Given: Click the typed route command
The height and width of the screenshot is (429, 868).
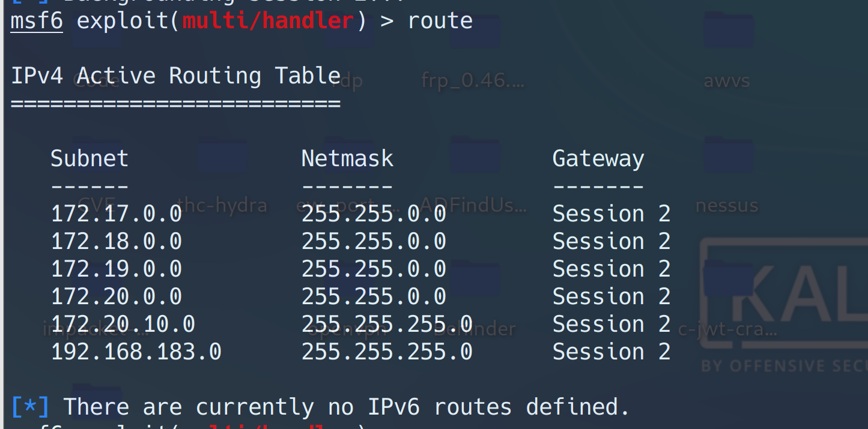Looking at the screenshot, I should [x=440, y=21].
